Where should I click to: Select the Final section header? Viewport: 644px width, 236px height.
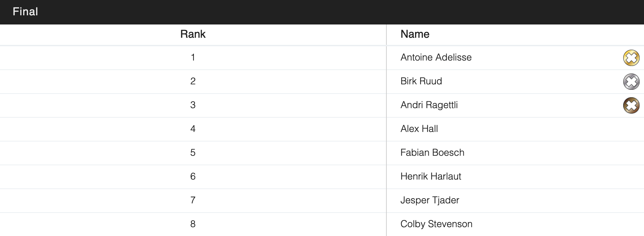(25, 12)
